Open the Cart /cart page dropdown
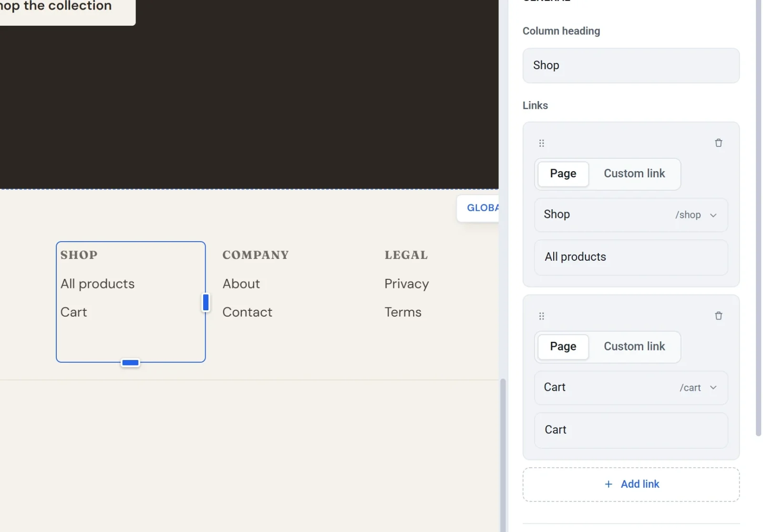This screenshot has width=763, height=532. coord(631,388)
